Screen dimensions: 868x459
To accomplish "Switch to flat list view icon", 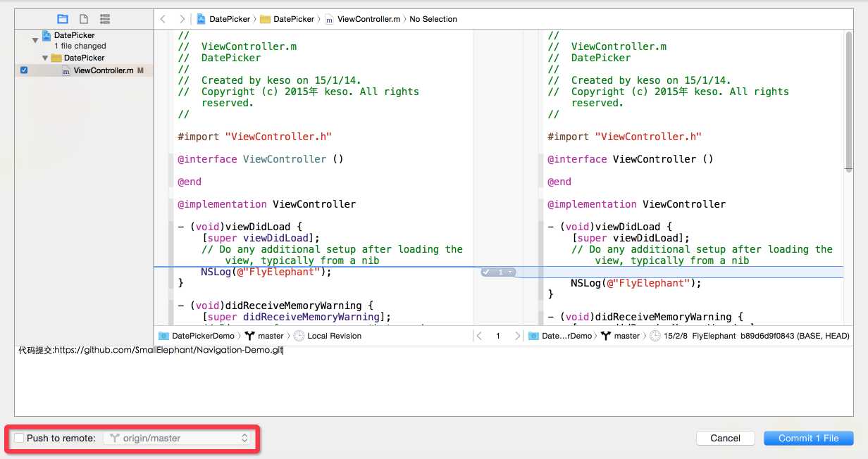I will click(105, 19).
